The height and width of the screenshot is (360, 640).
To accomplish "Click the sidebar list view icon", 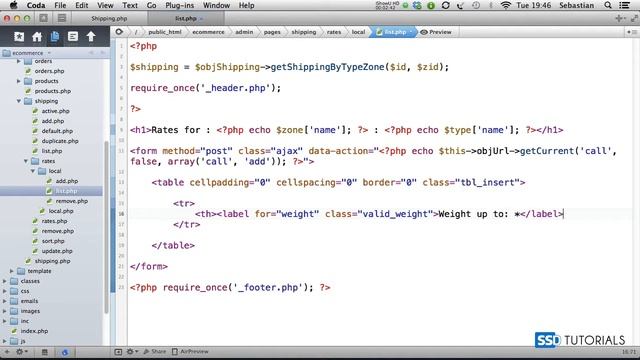I will [44, 351].
